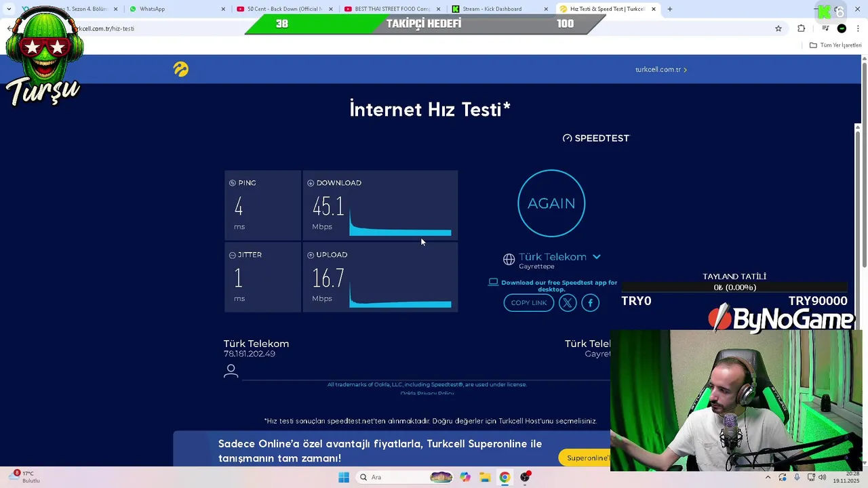Open the turkcell.com.tr link

click(x=661, y=69)
